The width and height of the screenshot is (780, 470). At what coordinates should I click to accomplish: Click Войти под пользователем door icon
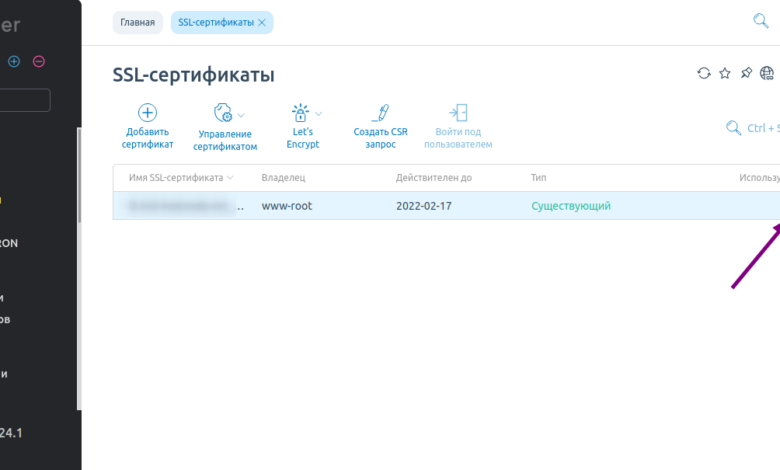coord(458,113)
